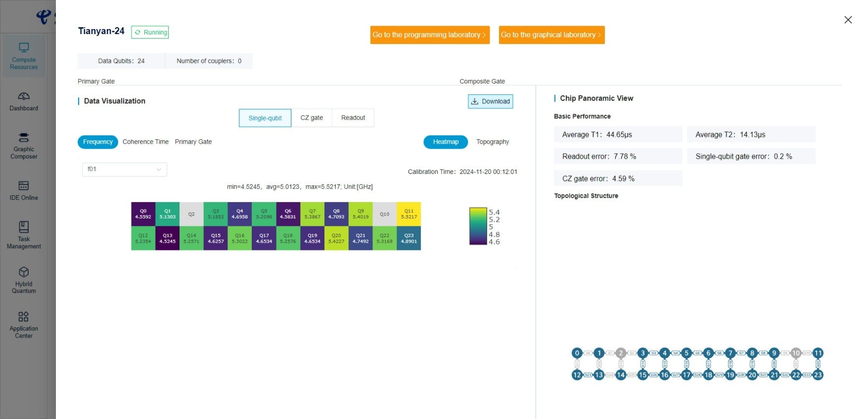The width and height of the screenshot is (868, 419).
Task: Select qubit node 14 in topology
Action: [x=621, y=375]
